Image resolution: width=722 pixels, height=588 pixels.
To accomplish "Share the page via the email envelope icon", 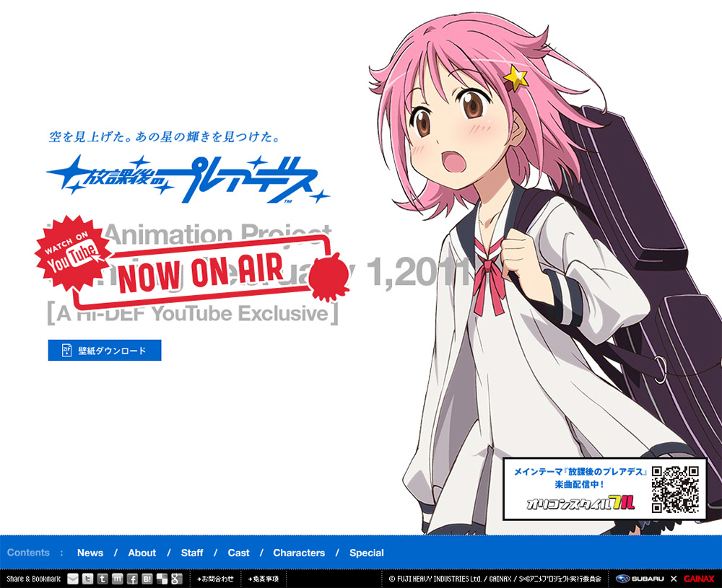I will click(73, 579).
